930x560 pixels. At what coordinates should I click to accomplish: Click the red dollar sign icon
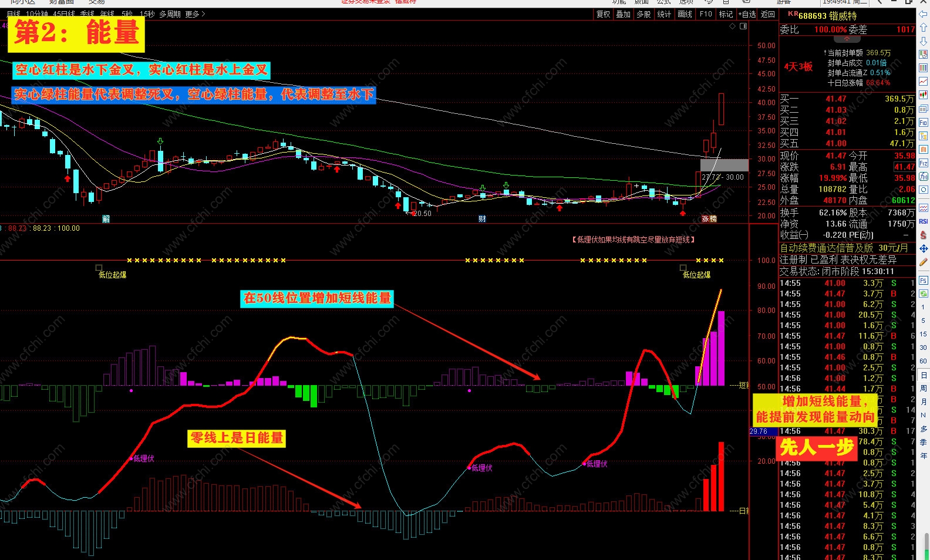[923, 235]
